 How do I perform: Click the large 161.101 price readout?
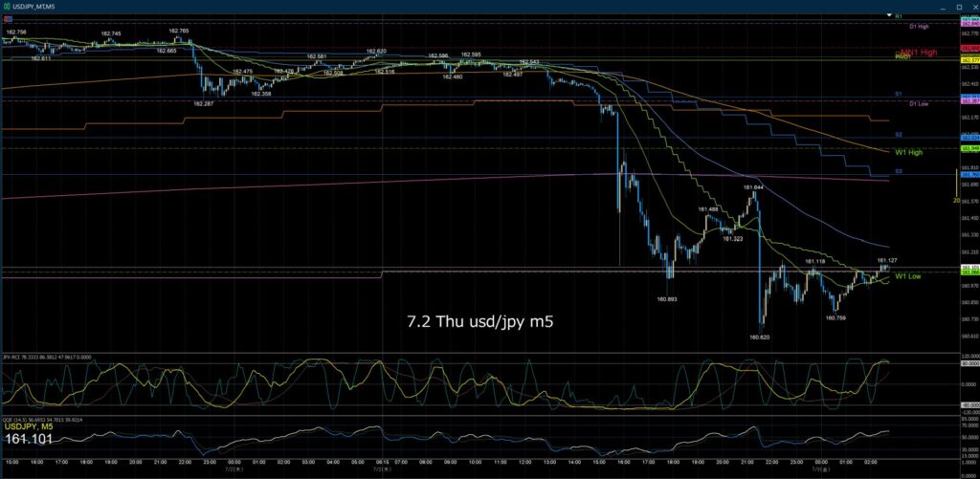coord(28,440)
